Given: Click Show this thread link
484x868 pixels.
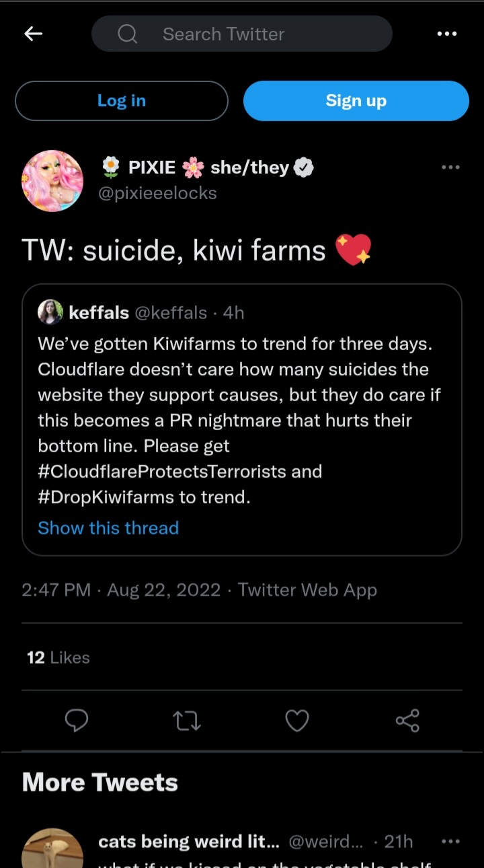Looking at the screenshot, I should click(x=108, y=528).
